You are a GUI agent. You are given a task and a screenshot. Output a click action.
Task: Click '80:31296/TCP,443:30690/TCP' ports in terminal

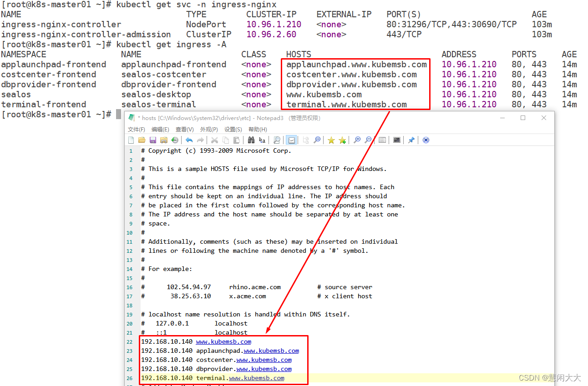click(451, 25)
